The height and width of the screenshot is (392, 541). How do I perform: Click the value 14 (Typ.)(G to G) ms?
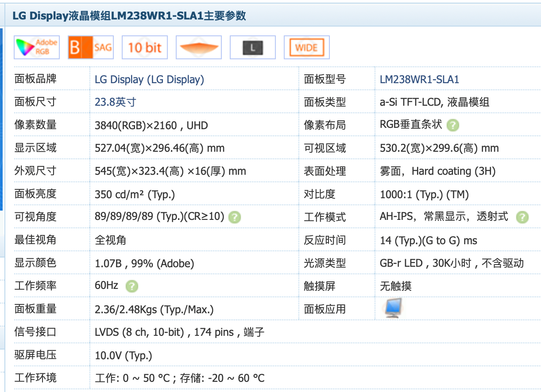[429, 240]
